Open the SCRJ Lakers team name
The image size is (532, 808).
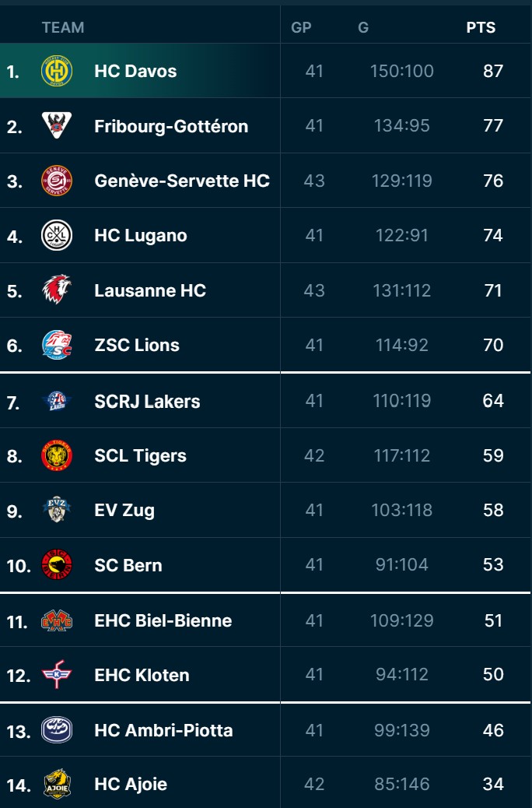(x=147, y=402)
